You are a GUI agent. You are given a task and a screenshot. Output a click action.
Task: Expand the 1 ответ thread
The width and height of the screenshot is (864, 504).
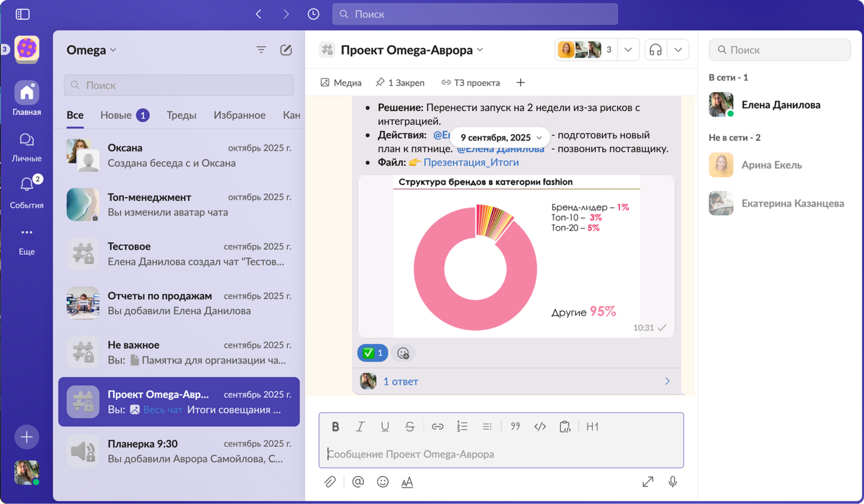click(516, 382)
